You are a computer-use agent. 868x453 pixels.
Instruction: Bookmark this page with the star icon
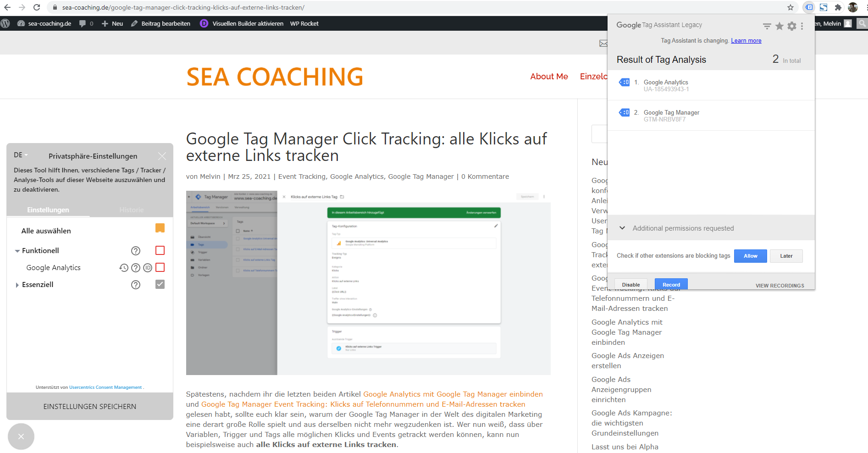[791, 7]
